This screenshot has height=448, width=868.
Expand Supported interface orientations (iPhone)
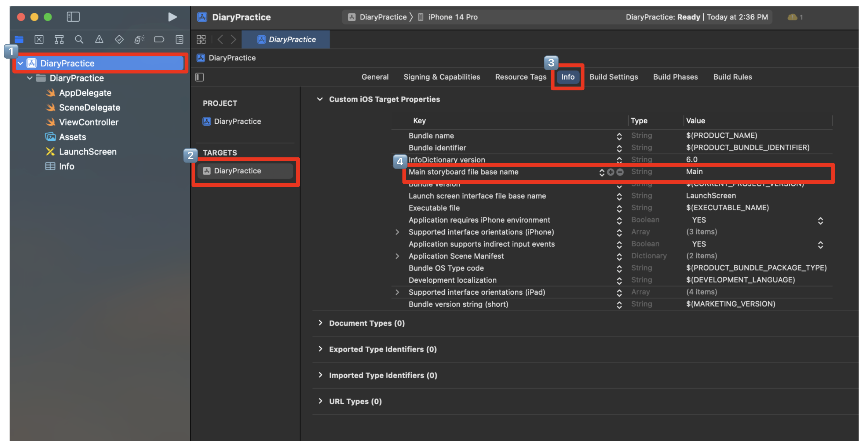[x=397, y=232]
